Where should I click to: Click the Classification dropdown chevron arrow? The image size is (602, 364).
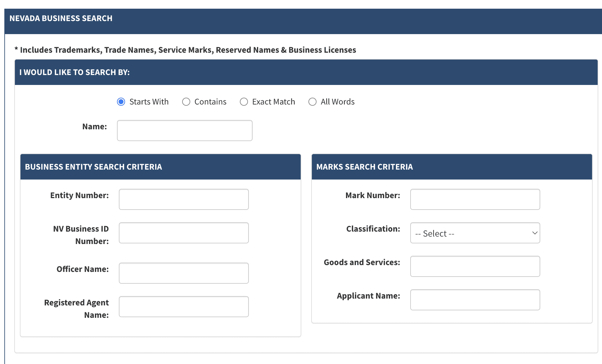pyautogui.click(x=534, y=233)
